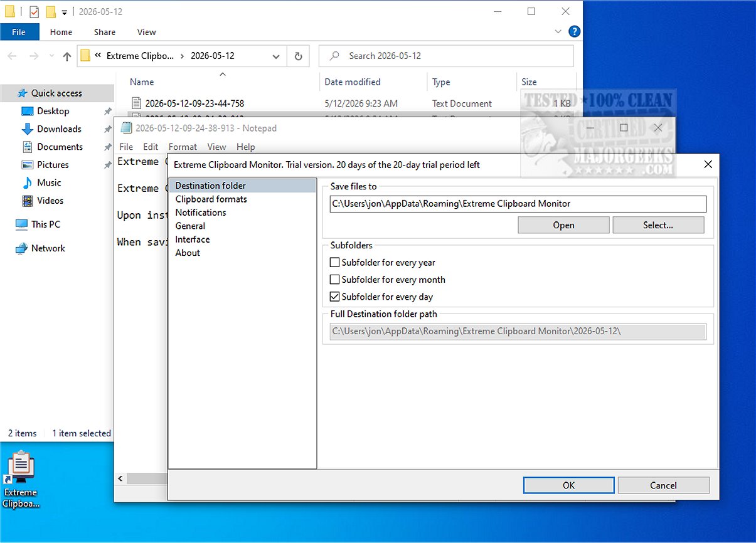Viewport: 756px width, 543px height.
Task: Click Select... button to choose folder
Action: pyautogui.click(x=658, y=225)
